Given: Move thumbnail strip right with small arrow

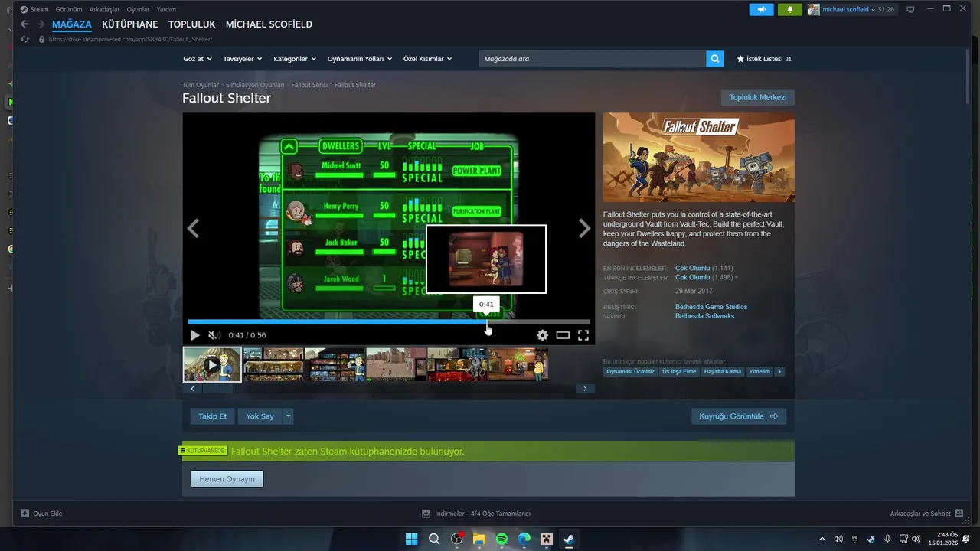Looking at the screenshot, I should [x=585, y=389].
